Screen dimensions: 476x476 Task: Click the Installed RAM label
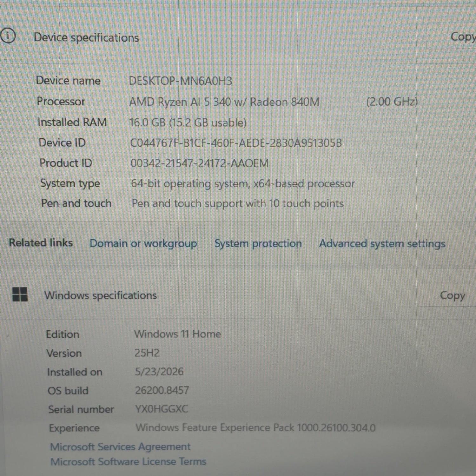click(x=72, y=122)
